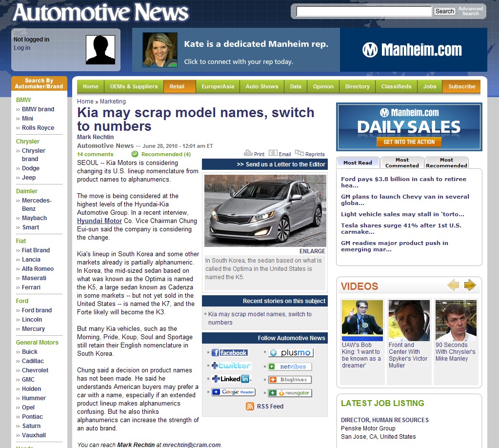This screenshot has width=499, height=448.
Task: Select Jeep in sidebar
Action: pos(29,177)
